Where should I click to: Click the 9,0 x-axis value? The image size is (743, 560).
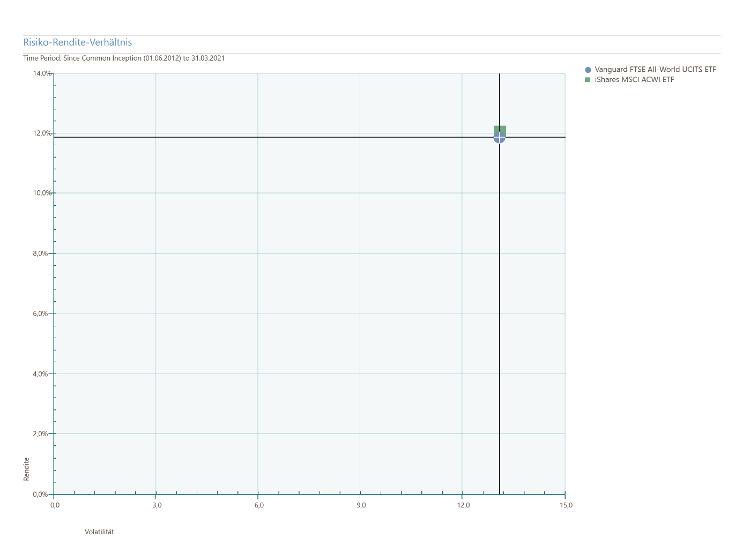pos(361,505)
